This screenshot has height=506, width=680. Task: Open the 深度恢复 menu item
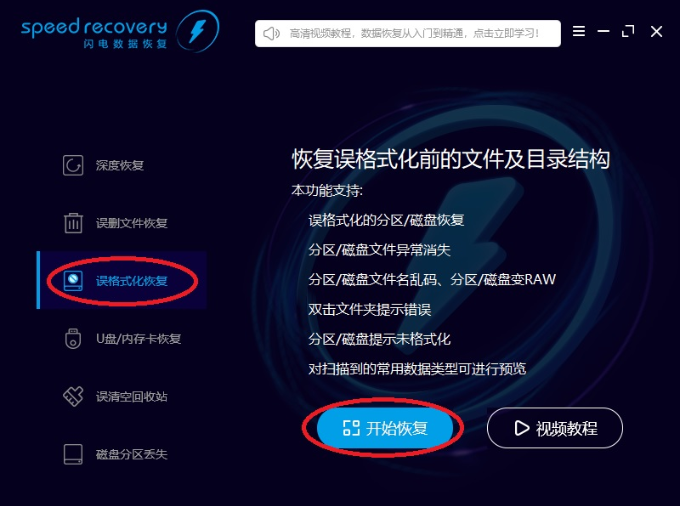tap(121, 165)
